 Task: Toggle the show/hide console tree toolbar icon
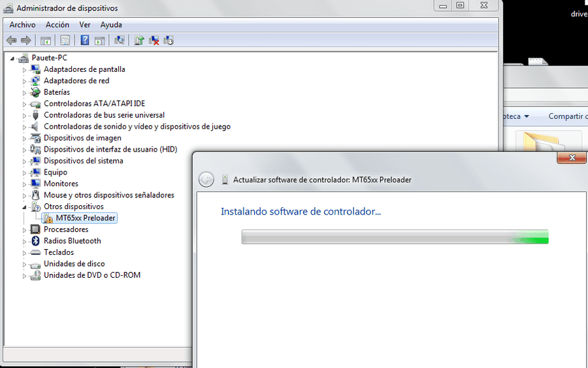click(46, 40)
